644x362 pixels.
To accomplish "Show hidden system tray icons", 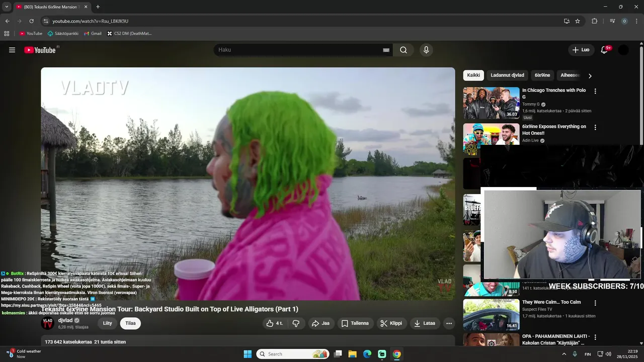I will point(563,354).
